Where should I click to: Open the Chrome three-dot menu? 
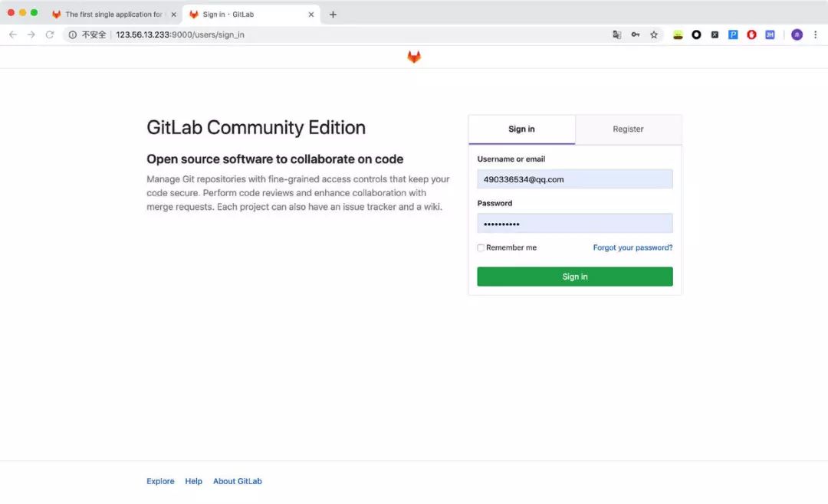pos(815,34)
